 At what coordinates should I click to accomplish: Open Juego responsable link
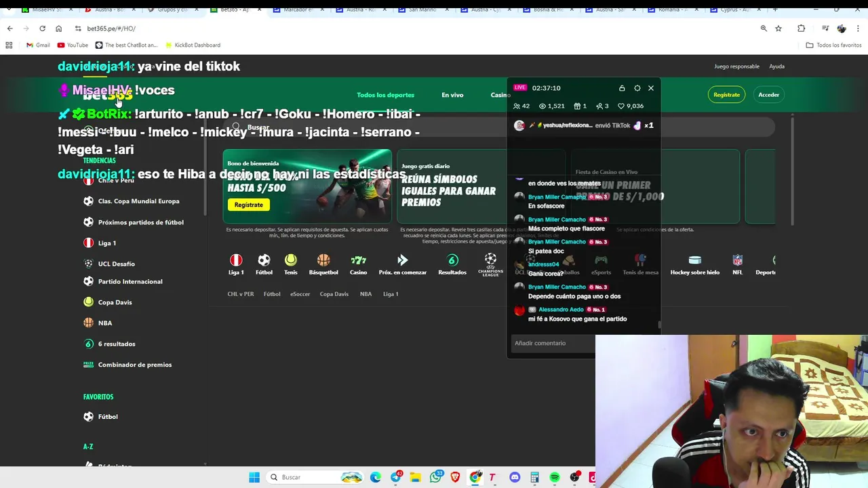[736, 66]
